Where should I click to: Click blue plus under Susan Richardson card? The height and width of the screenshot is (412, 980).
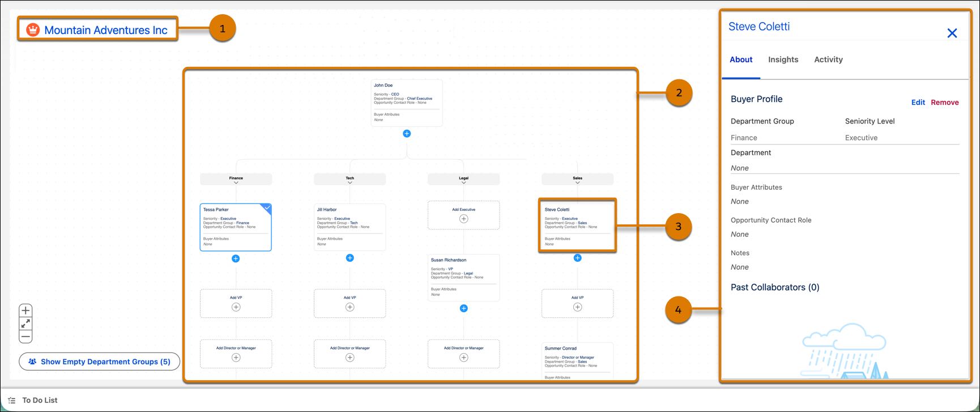point(463,308)
